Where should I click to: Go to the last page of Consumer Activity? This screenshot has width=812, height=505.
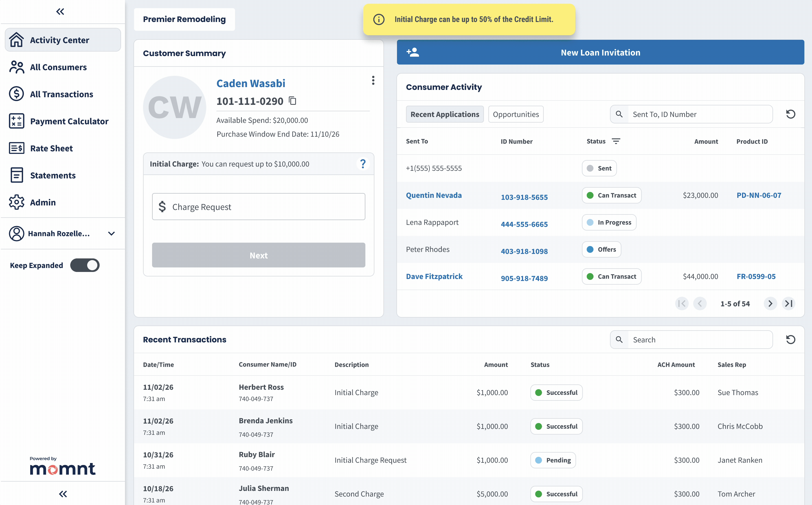(789, 303)
